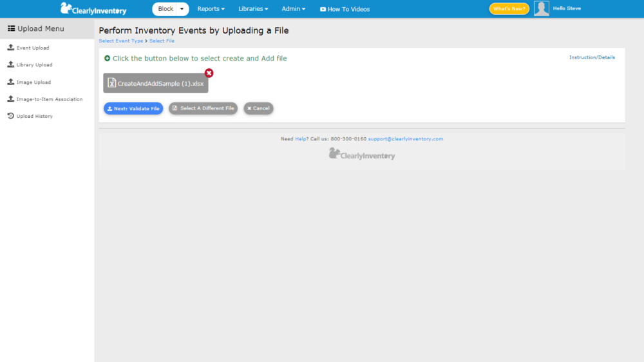Screen dimensions: 644x362
Task: Open Upload History in sidebar
Action: click(x=30, y=116)
